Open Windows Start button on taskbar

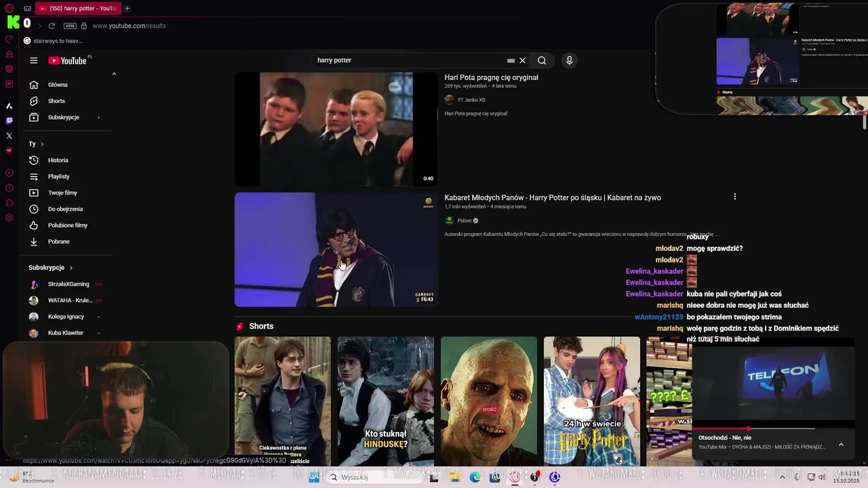click(315, 477)
